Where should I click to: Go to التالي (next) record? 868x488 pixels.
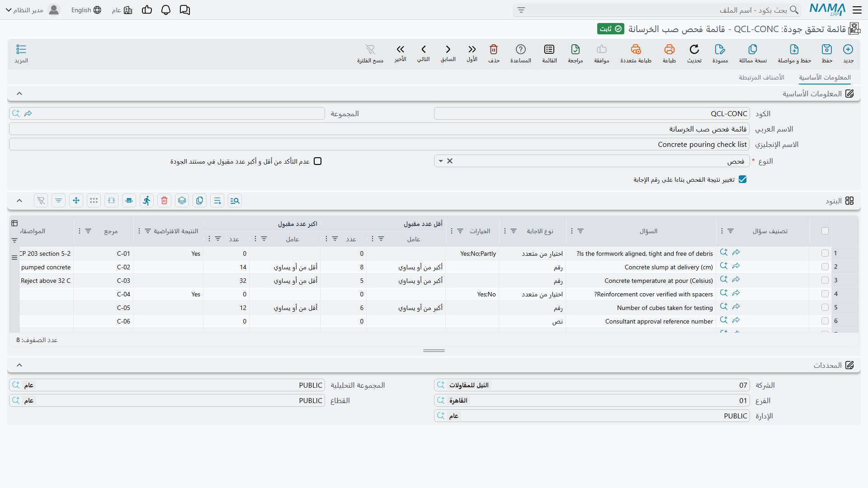tap(424, 49)
